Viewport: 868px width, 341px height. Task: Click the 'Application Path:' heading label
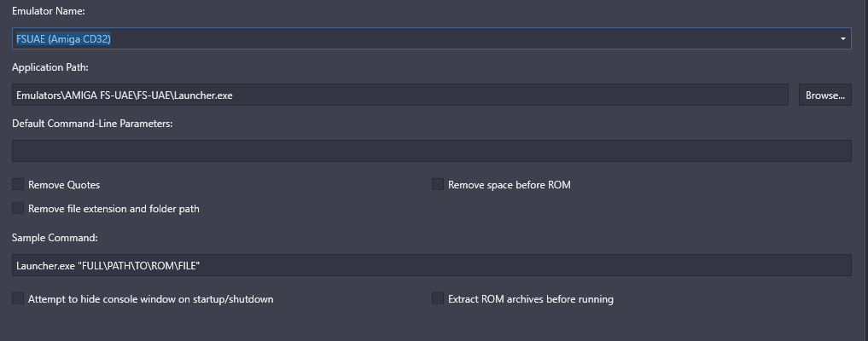[50, 67]
